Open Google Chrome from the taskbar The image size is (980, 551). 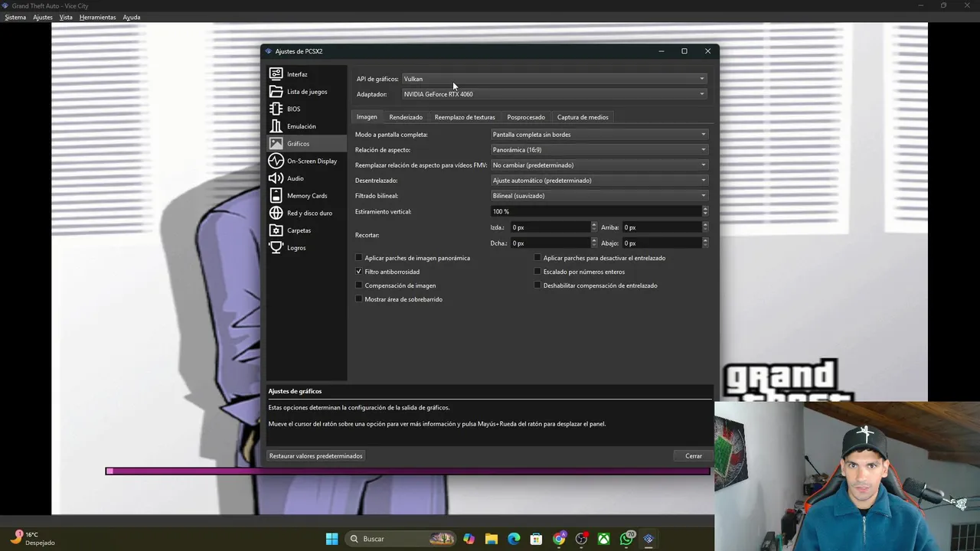(559, 539)
